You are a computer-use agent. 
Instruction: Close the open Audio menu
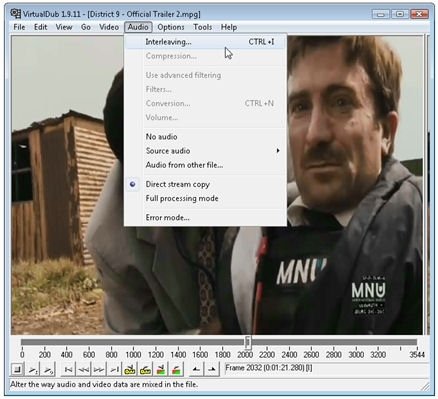(138, 27)
